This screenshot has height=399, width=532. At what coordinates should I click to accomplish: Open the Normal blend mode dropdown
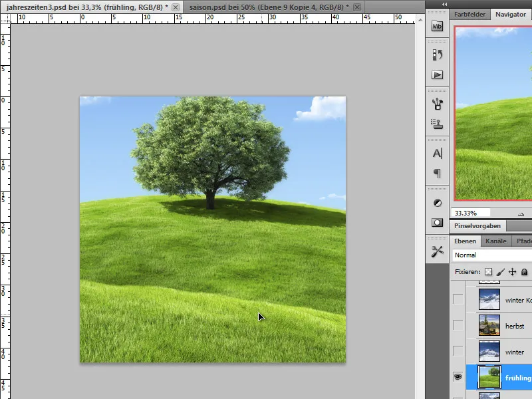tap(492, 255)
